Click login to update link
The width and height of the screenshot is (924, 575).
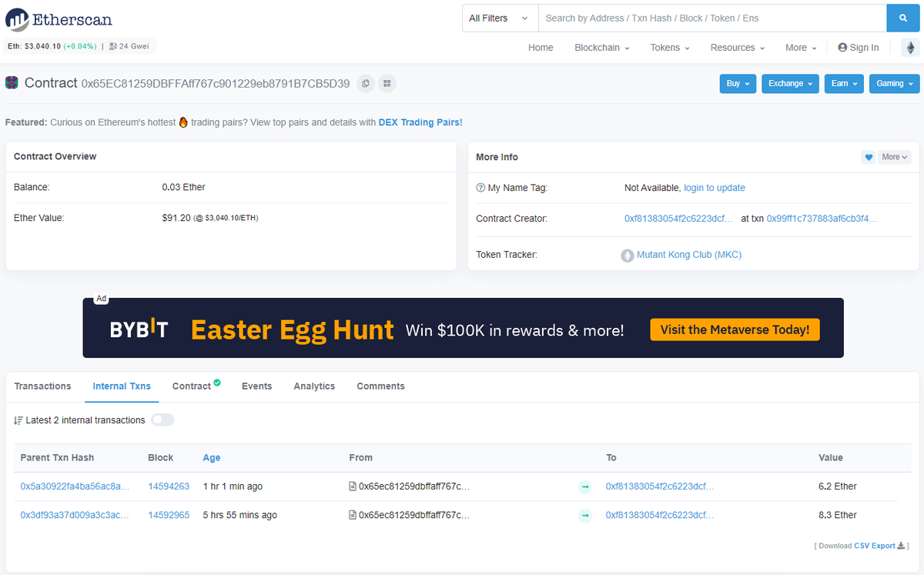pos(715,188)
